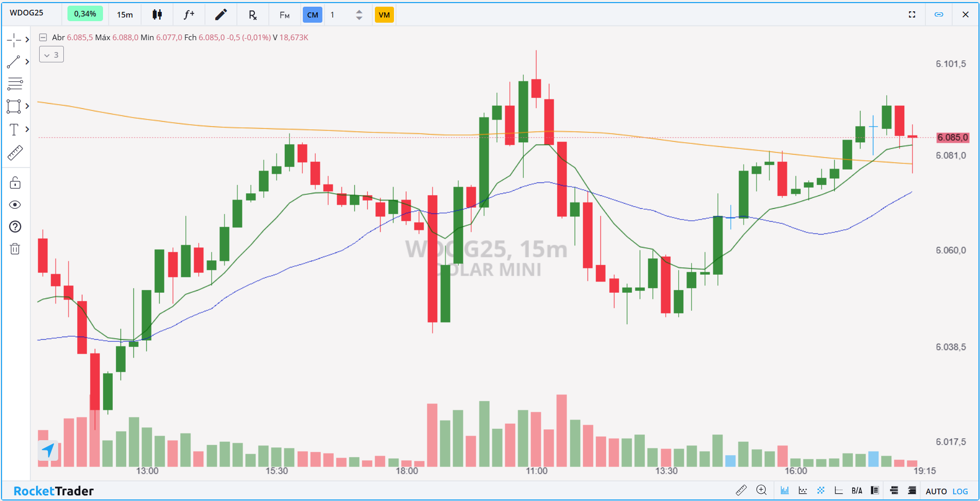Select the text annotation tool

point(14,129)
